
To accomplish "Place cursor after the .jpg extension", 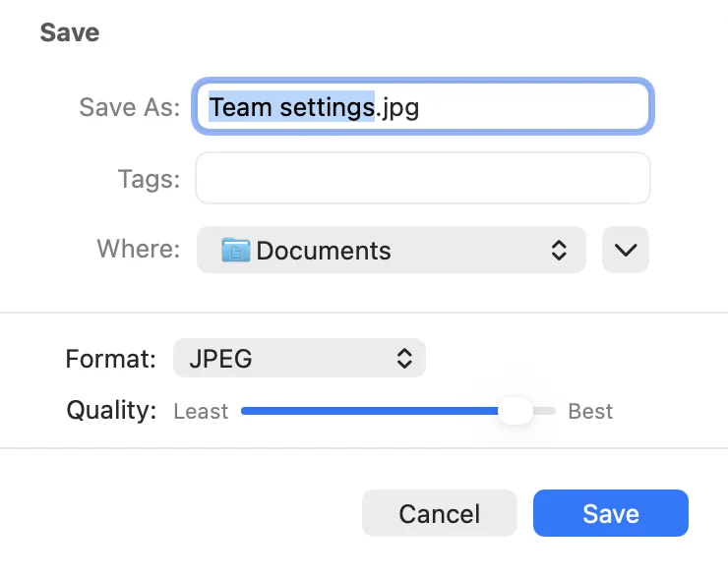I will [420, 107].
